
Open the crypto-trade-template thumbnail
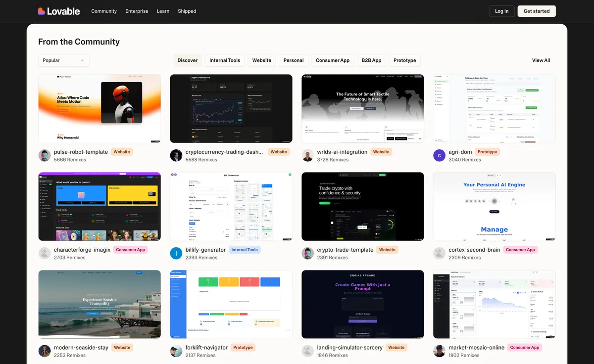363,206
